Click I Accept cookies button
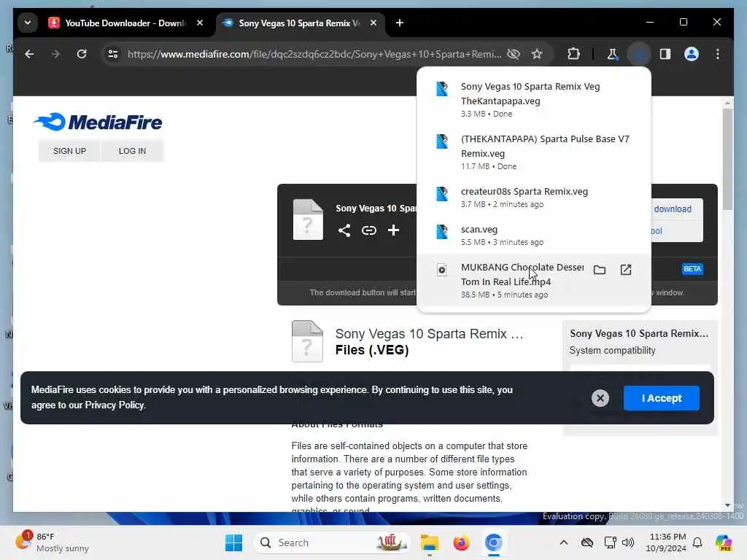Viewport: 747px width, 560px height. point(661,398)
